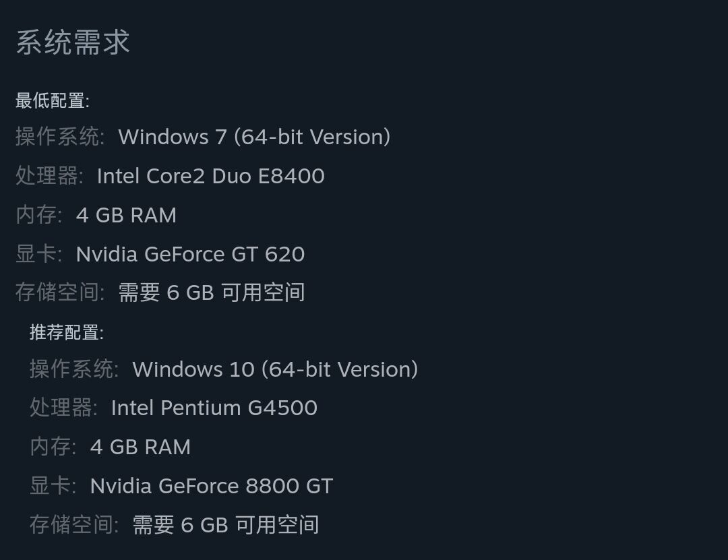This screenshot has width=728, height=560.
Task: Click the 推荐配置 label
Action: (x=66, y=332)
